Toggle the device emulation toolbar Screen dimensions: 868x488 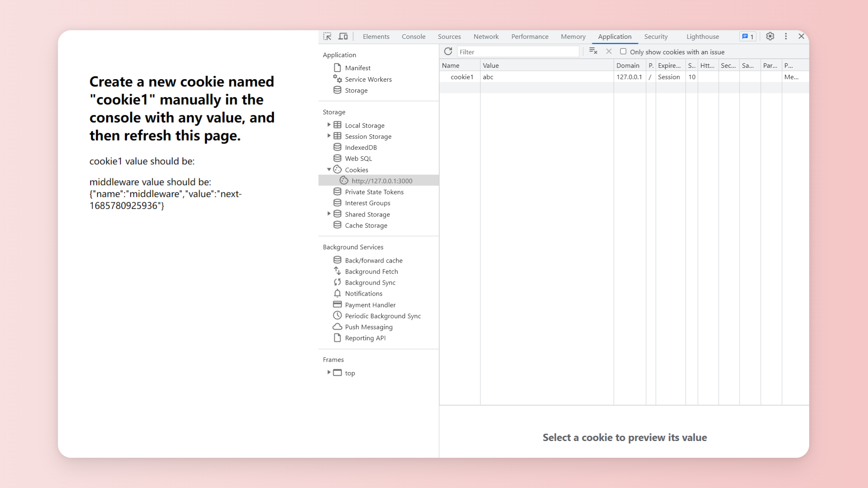(x=343, y=36)
